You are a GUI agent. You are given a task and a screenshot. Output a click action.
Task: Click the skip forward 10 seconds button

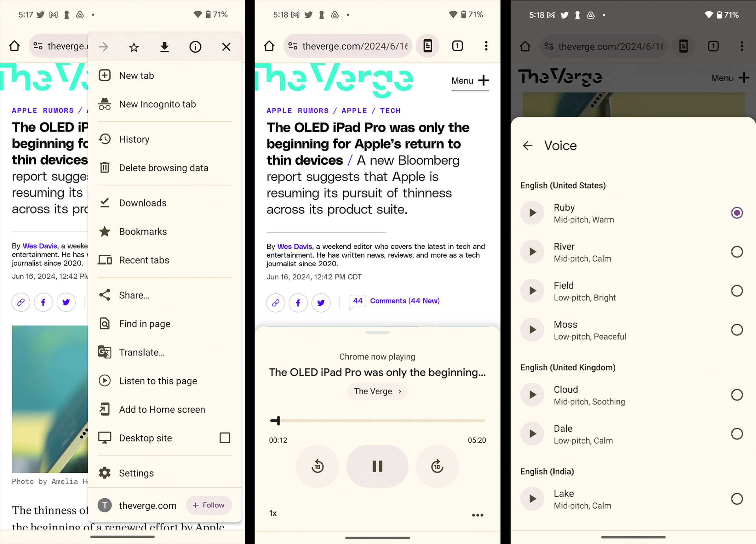pyautogui.click(x=437, y=466)
